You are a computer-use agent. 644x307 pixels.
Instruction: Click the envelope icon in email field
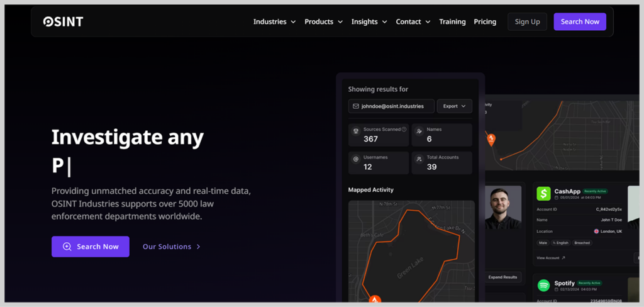point(356,106)
